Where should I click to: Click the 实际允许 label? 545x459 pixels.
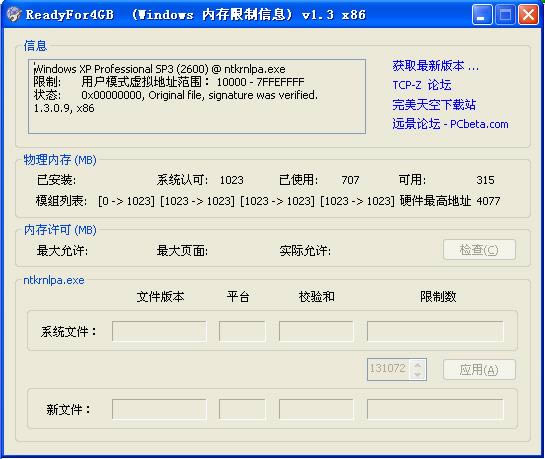(305, 251)
